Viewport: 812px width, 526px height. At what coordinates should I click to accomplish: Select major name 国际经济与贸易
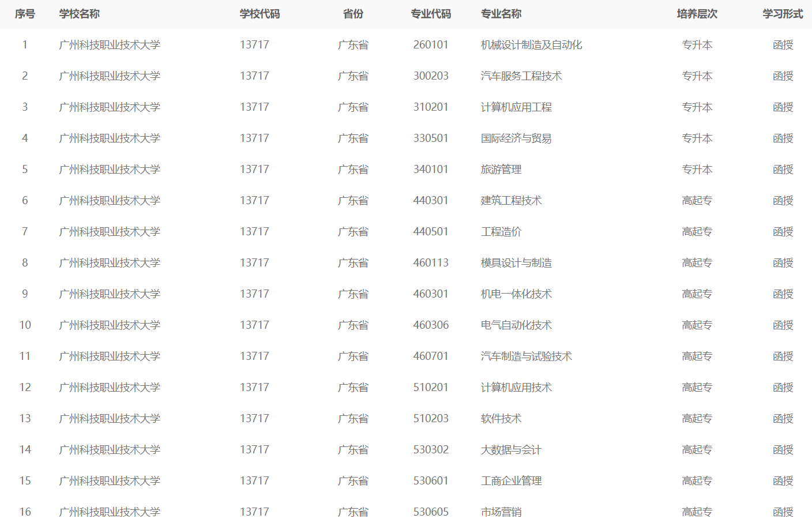coord(516,138)
